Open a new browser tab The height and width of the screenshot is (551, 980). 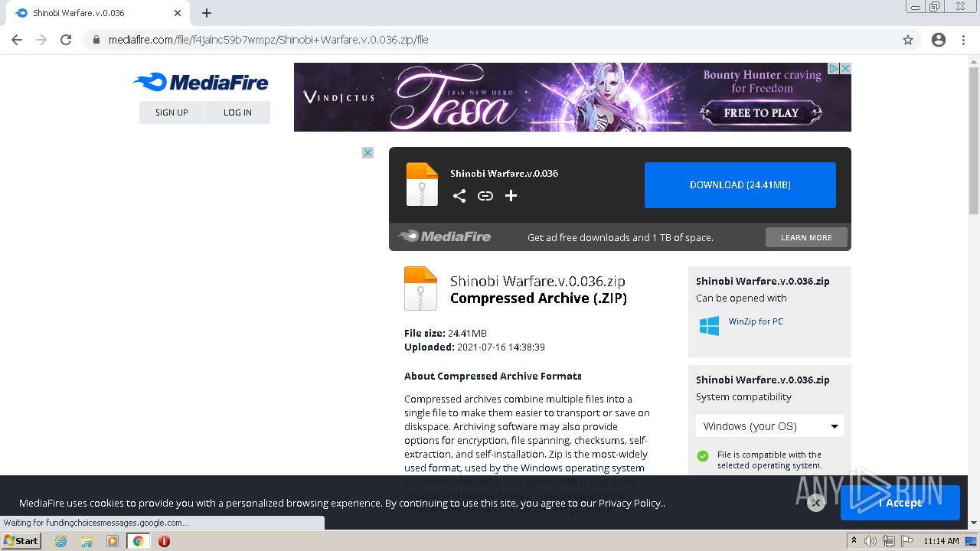tap(207, 13)
